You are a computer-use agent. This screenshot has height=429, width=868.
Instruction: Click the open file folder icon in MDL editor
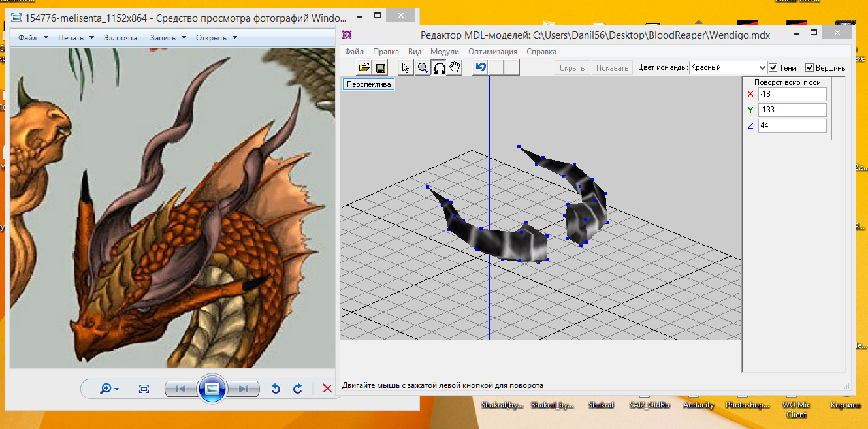[364, 67]
